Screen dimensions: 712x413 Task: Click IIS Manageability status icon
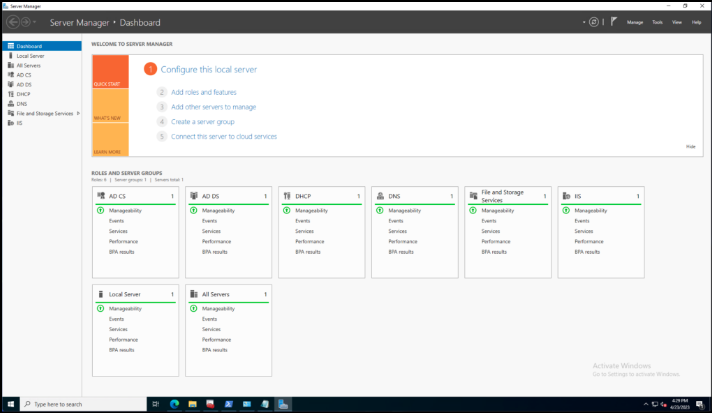point(566,211)
